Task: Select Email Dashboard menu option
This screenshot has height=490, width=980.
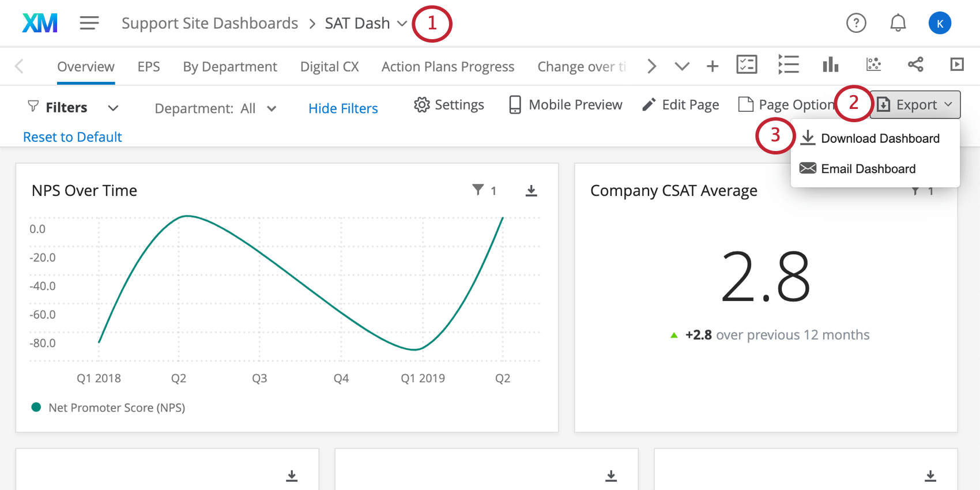Action: coord(875,168)
